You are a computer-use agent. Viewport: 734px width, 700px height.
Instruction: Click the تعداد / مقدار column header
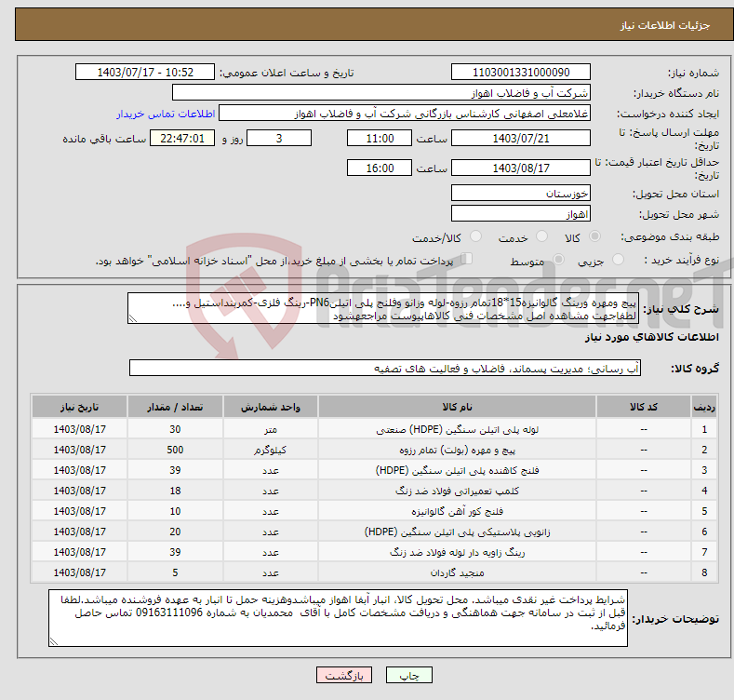coord(175,407)
